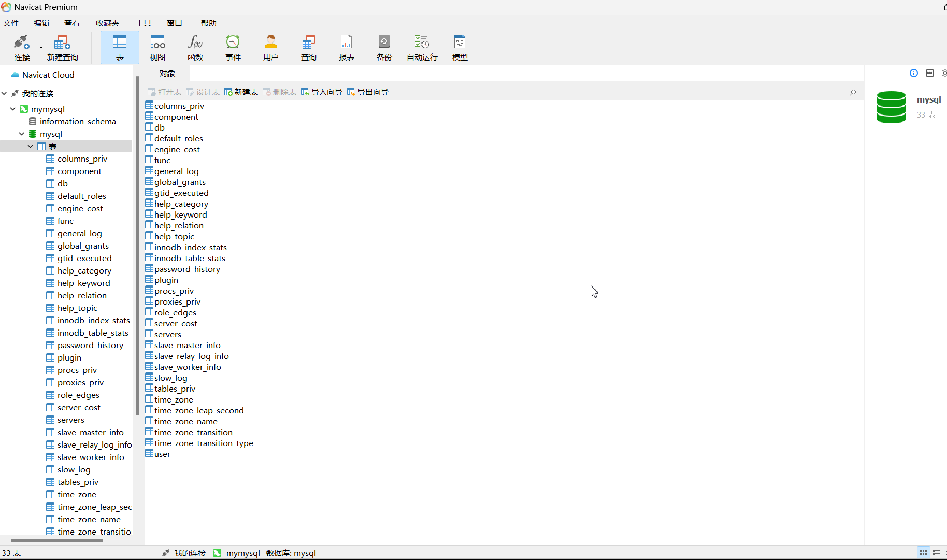Screen dimensions: 947x560
Task: Select time_zone_name in the left tree
Action: click(x=89, y=519)
